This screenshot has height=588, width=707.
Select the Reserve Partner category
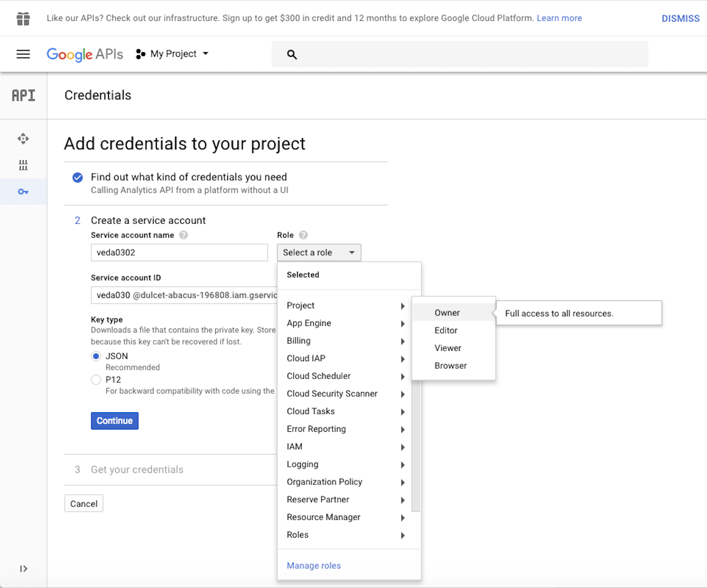pyautogui.click(x=345, y=499)
